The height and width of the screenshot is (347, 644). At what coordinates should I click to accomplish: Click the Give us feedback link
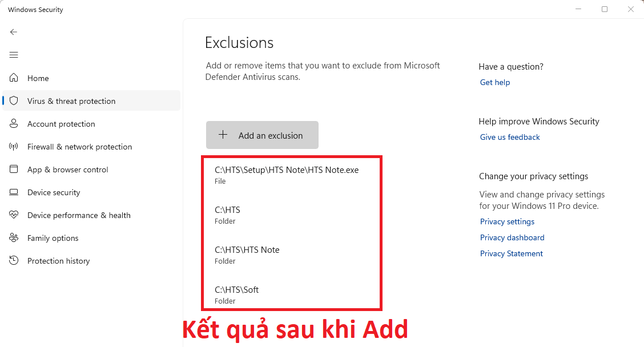tap(510, 137)
